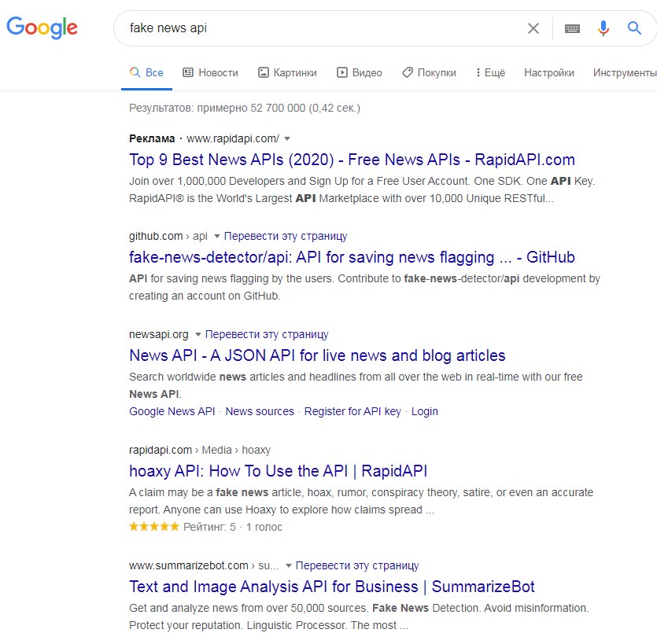Expand dropdown arrow next to newsapi.org
Screen dimensions: 657x644
click(198, 334)
